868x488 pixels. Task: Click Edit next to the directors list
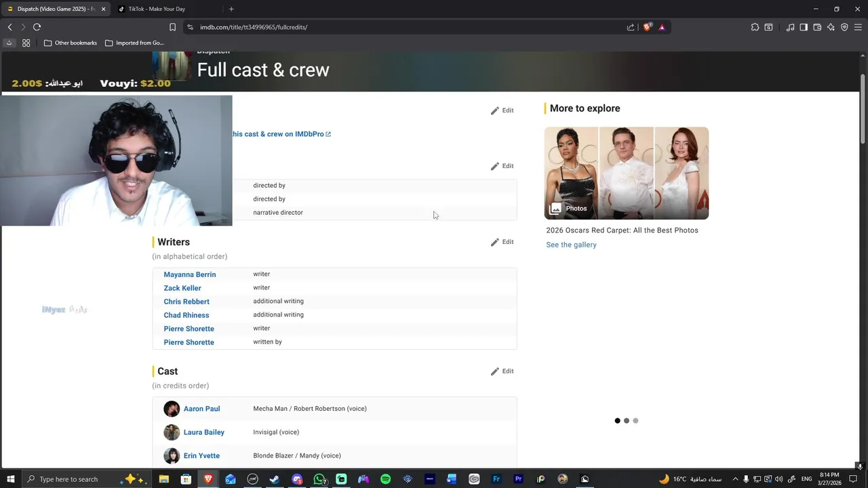502,166
